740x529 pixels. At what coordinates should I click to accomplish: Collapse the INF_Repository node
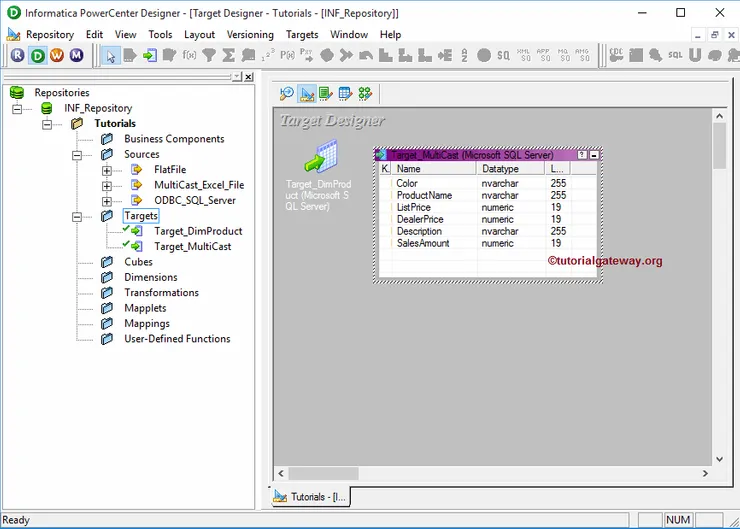(17, 109)
